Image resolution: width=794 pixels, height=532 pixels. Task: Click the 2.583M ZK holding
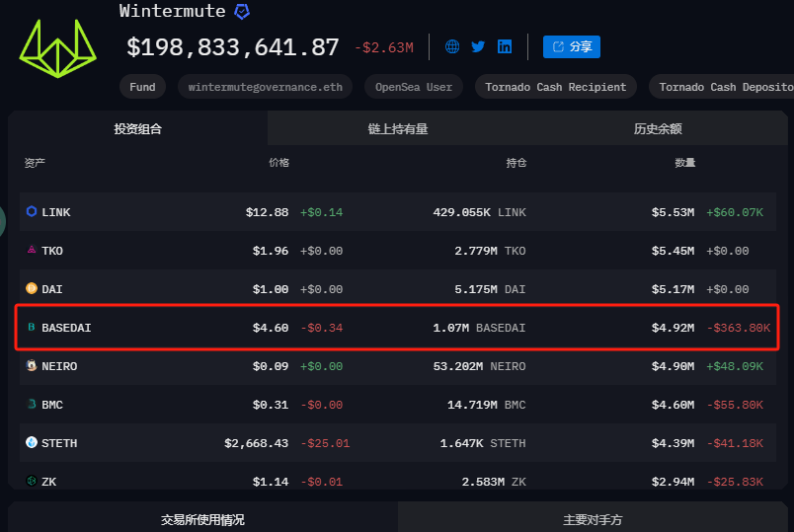pyautogui.click(x=494, y=482)
